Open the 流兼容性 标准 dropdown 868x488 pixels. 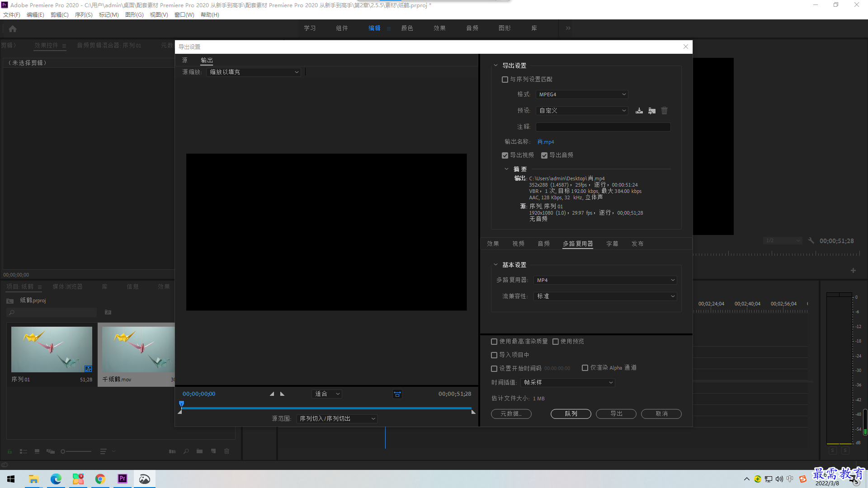click(x=605, y=296)
